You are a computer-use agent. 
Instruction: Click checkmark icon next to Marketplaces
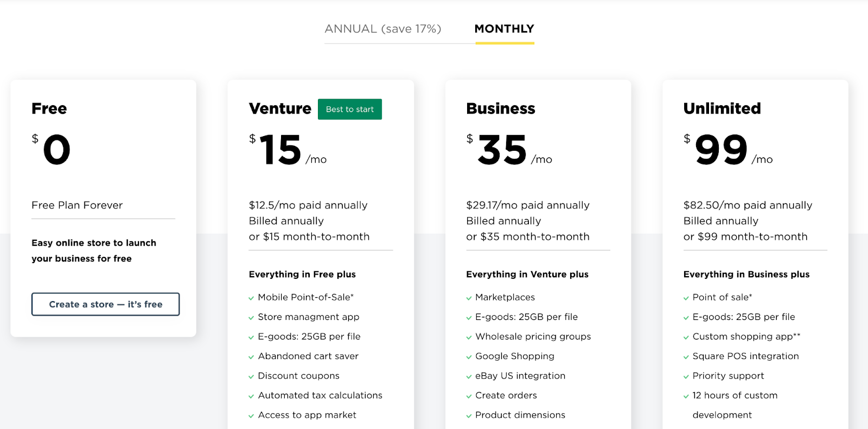[x=469, y=298]
